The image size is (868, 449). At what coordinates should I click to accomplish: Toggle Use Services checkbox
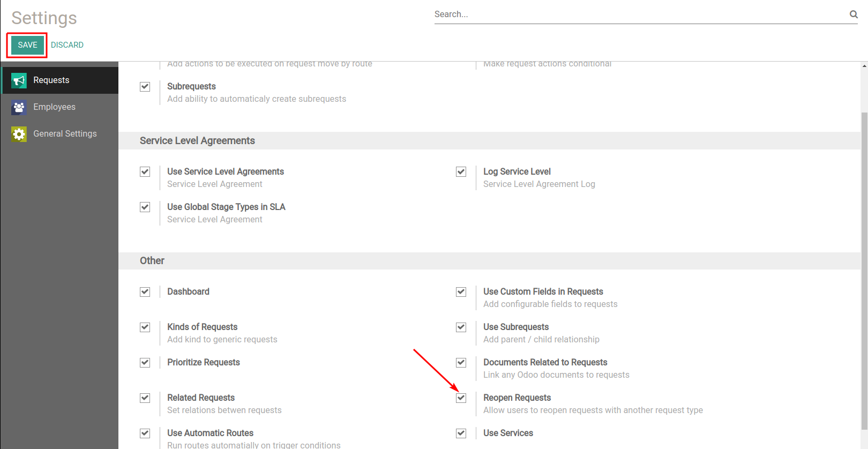pyautogui.click(x=461, y=433)
